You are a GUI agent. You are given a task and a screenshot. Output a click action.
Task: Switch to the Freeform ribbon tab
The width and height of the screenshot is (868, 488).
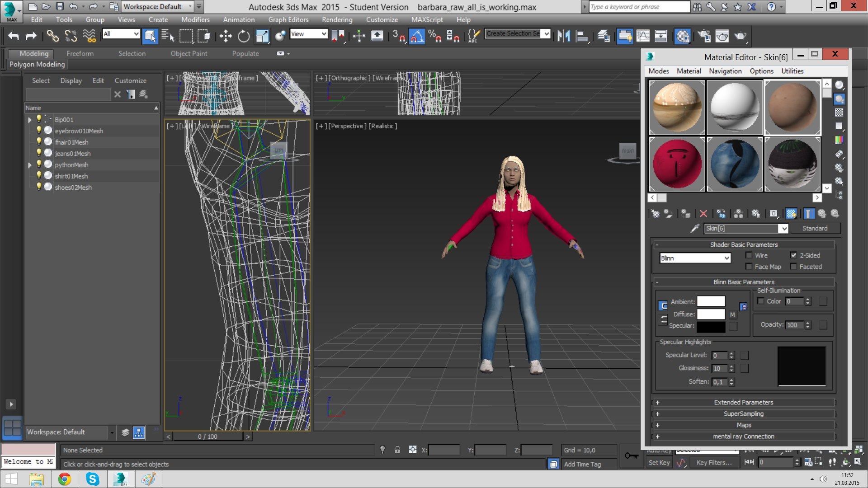pyautogui.click(x=80, y=53)
